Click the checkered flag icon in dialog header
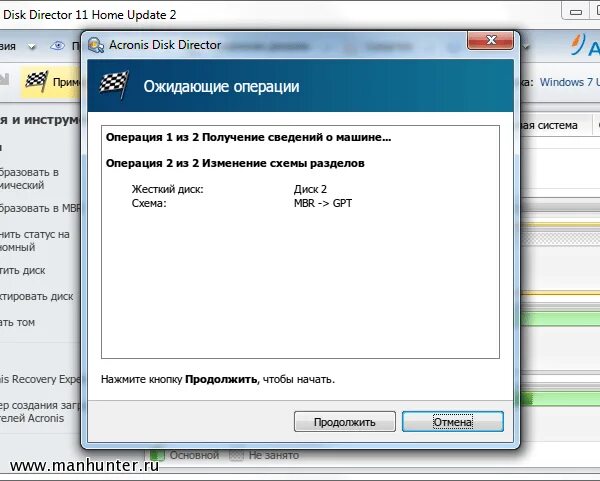This screenshot has height=481, width=600. (x=114, y=85)
